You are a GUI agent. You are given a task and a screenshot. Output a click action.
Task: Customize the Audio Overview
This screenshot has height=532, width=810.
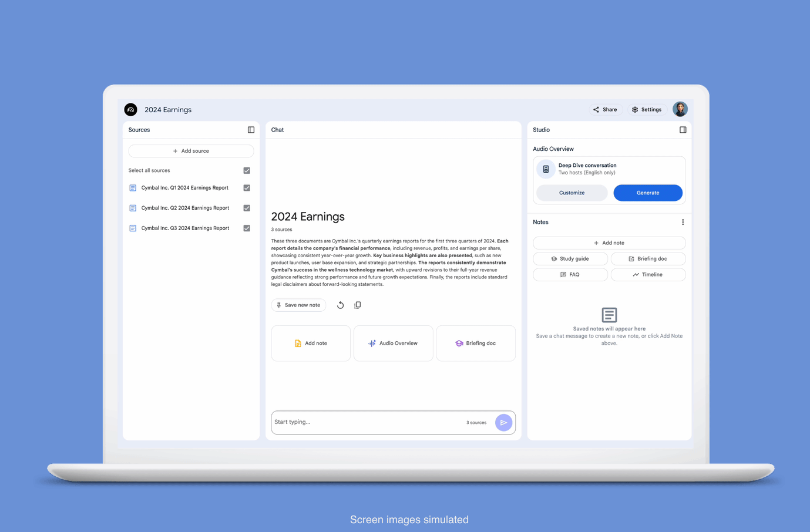572,193
